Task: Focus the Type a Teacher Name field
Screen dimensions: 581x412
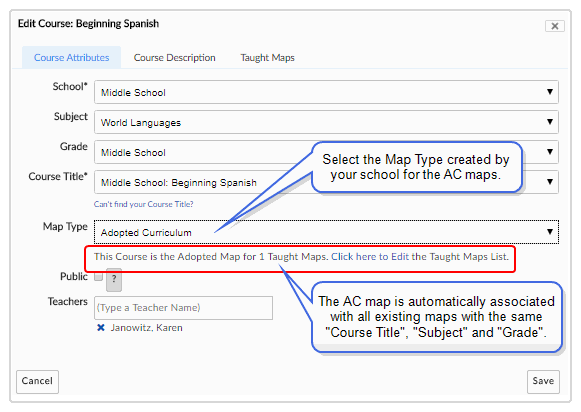Action: coord(183,308)
